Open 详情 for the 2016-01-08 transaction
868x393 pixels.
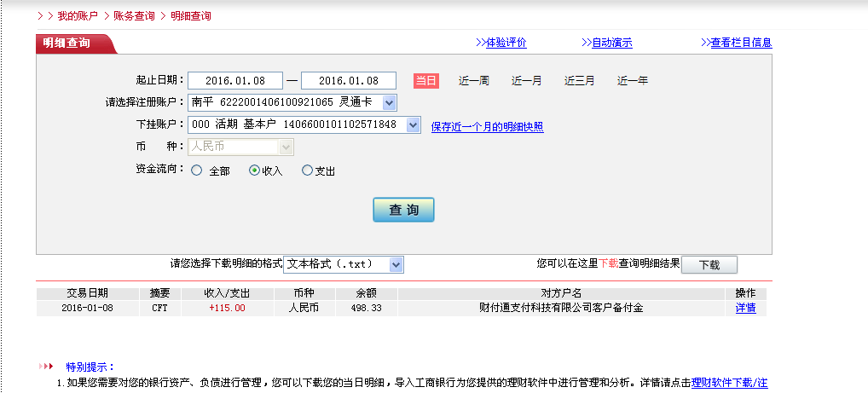coord(745,308)
